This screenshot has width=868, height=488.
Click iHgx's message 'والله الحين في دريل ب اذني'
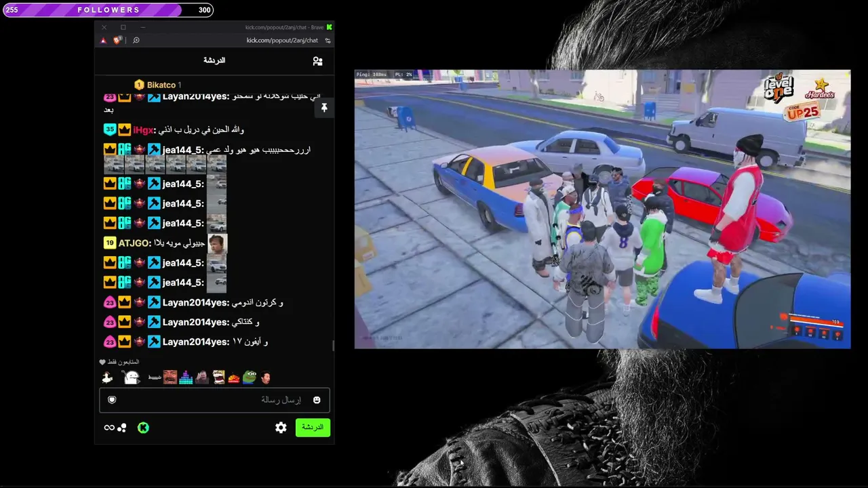200,129
